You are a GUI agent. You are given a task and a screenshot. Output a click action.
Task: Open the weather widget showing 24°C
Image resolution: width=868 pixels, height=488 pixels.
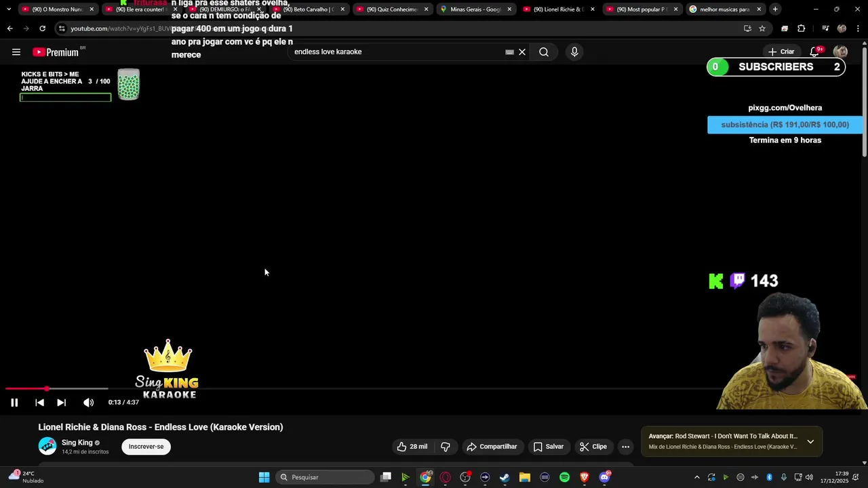tap(27, 477)
